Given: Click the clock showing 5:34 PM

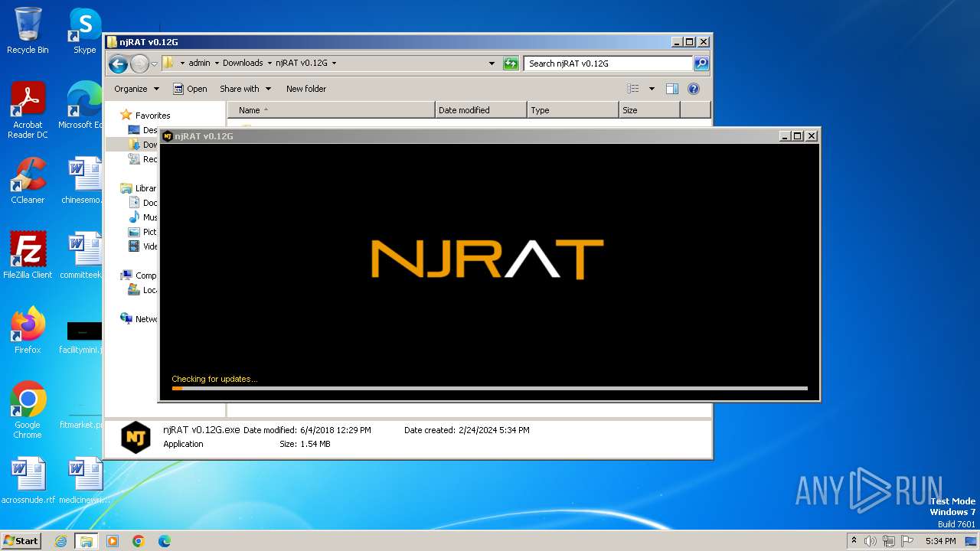Looking at the screenshot, I should [940, 541].
